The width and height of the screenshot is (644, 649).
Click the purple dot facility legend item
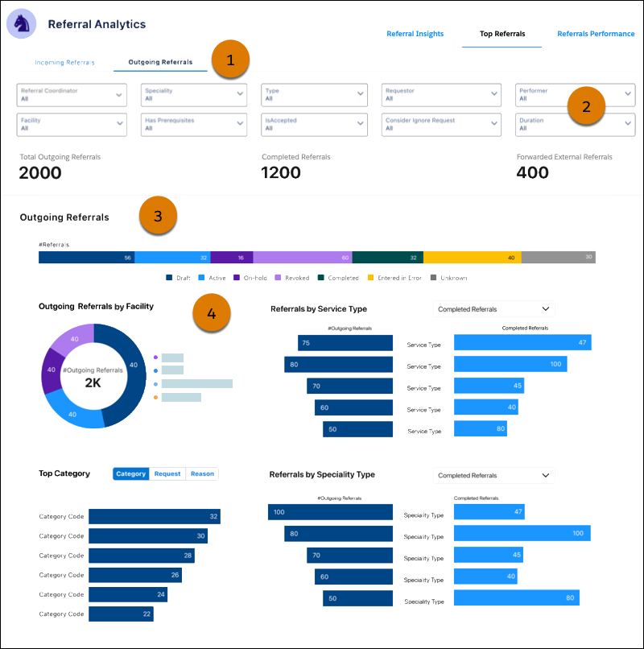tap(155, 358)
